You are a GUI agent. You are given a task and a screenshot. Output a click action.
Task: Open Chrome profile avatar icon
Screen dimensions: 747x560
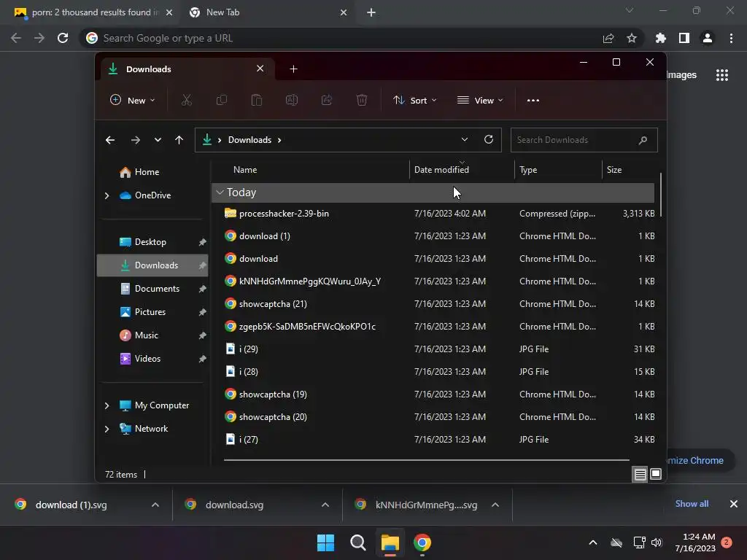(x=708, y=38)
